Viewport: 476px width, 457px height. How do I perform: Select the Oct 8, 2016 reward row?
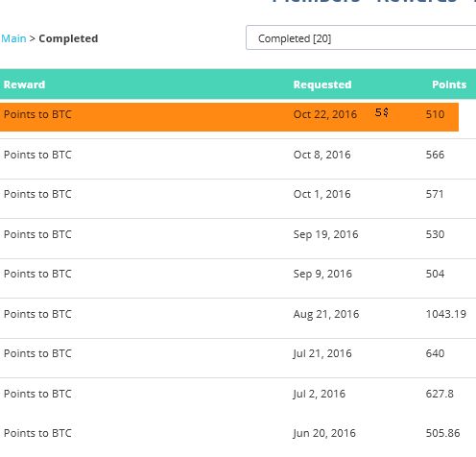click(x=238, y=158)
